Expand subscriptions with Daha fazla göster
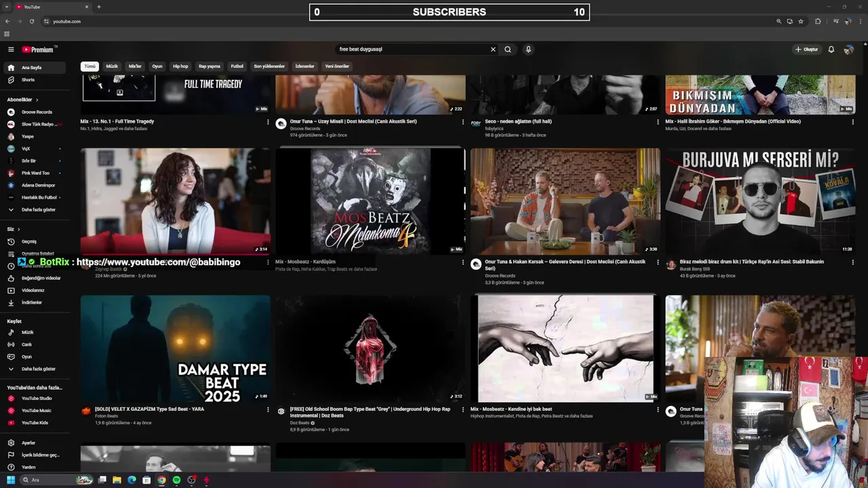The image size is (868, 488). point(35,209)
